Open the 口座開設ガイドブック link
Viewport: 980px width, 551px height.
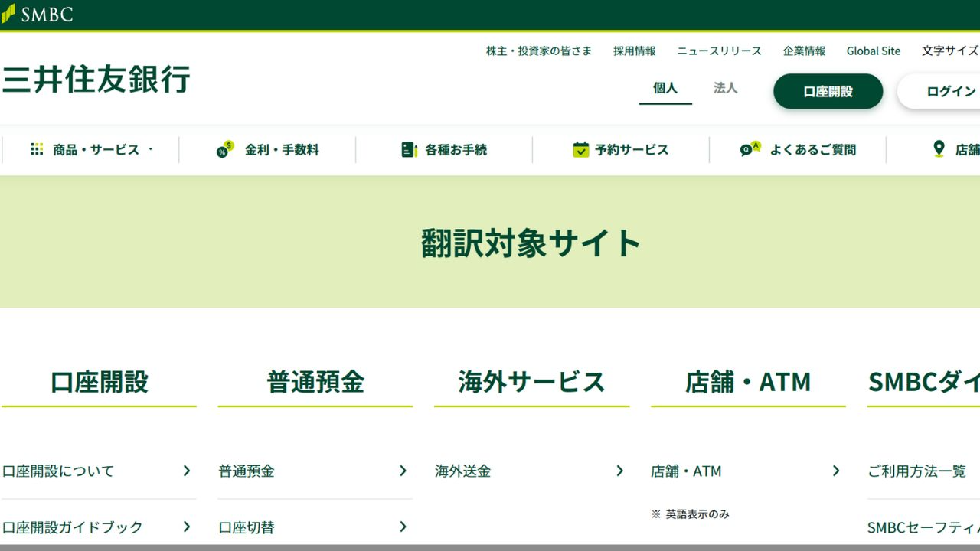pyautogui.click(x=73, y=527)
